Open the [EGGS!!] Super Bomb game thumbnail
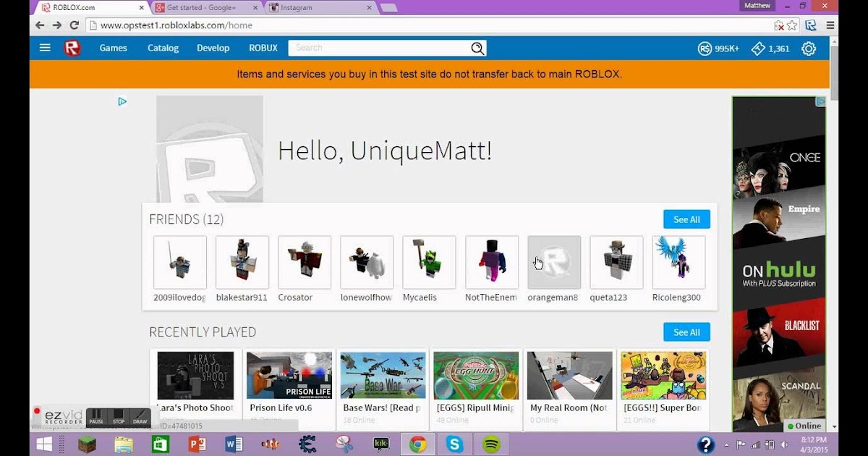This screenshot has width=868, height=456. pyautogui.click(x=663, y=376)
